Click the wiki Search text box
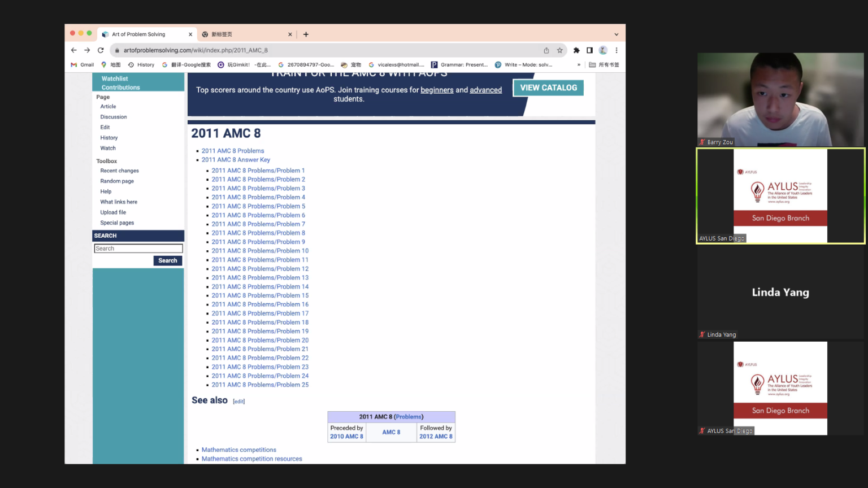 pos(138,249)
